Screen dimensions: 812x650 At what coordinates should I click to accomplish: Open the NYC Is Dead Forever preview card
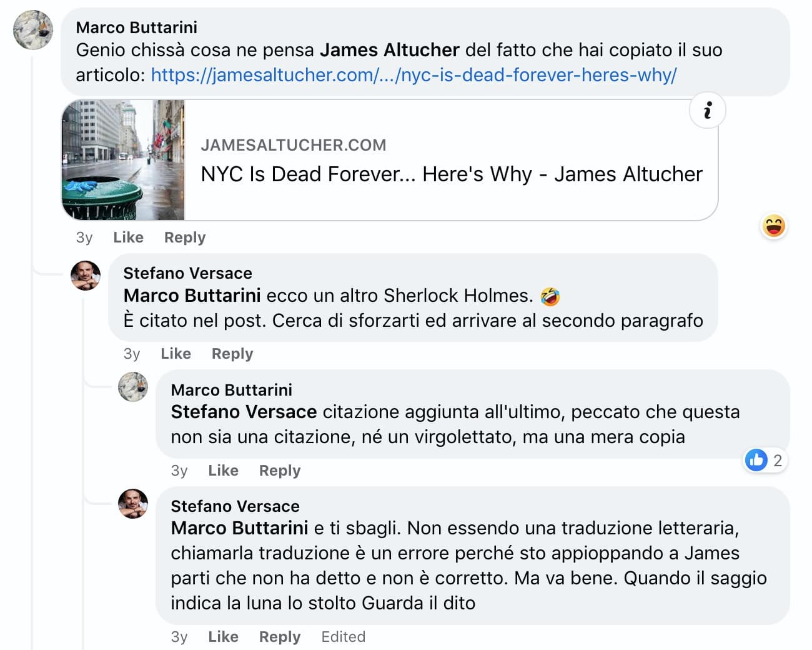pos(390,160)
